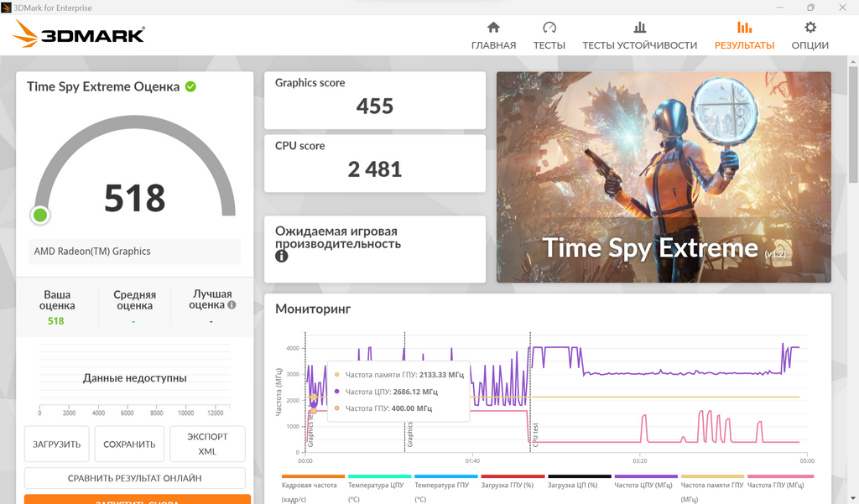Toggle Частота памяти ГПУ legend series

coord(712,486)
